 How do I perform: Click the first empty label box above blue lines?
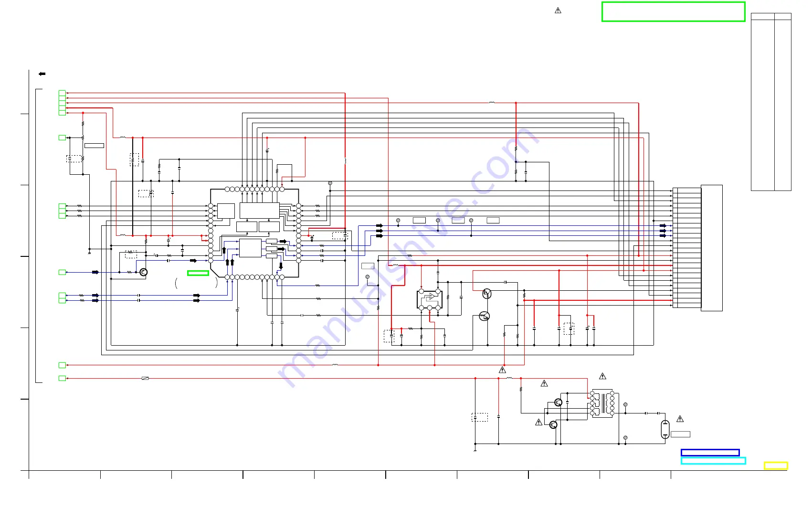point(419,220)
